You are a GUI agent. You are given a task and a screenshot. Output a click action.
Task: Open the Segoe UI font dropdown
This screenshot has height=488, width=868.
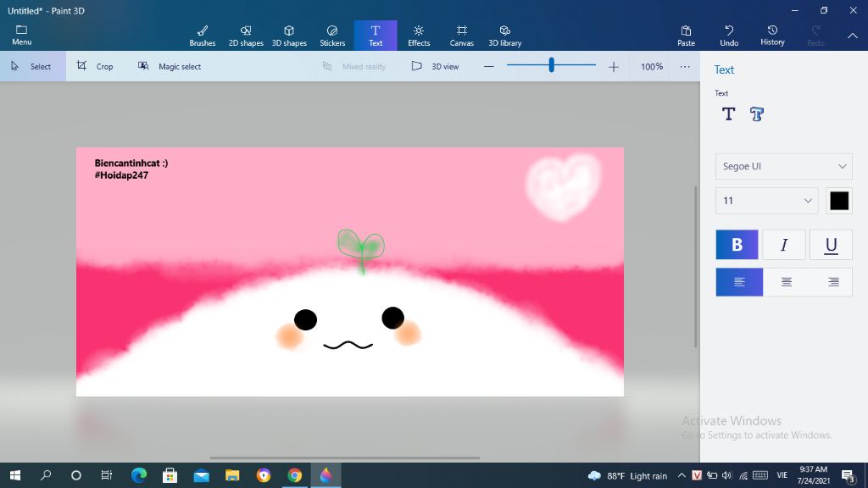783,166
